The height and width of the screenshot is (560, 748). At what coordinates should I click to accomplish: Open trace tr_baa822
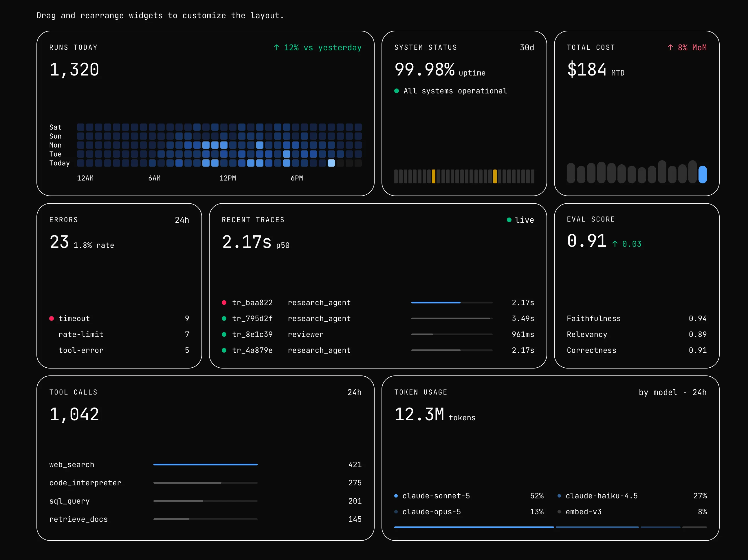click(x=378, y=303)
